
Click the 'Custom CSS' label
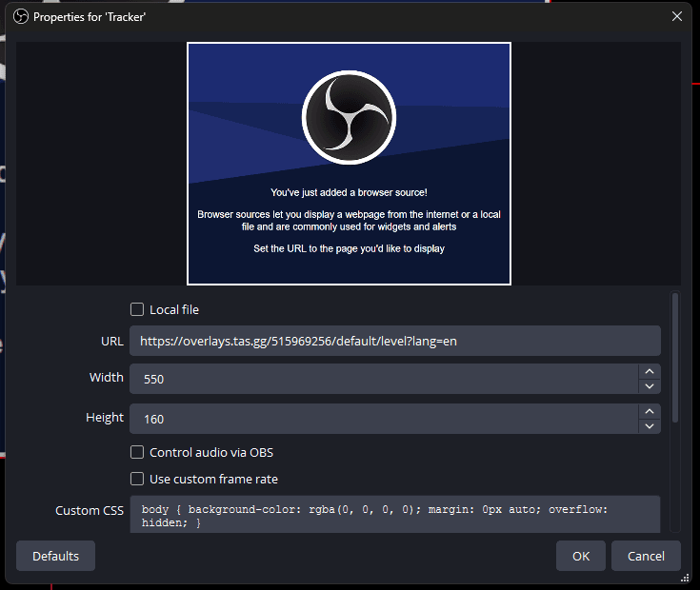[x=90, y=511]
